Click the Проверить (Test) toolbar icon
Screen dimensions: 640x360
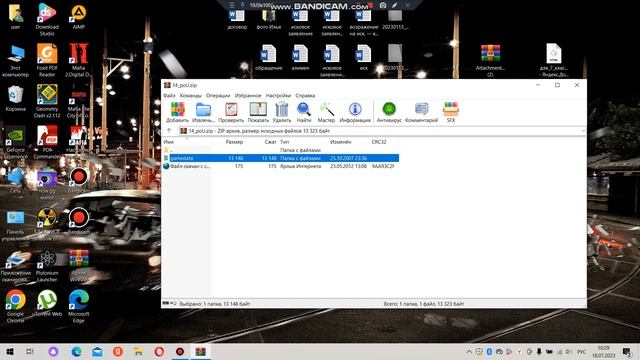(x=231, y=112)
